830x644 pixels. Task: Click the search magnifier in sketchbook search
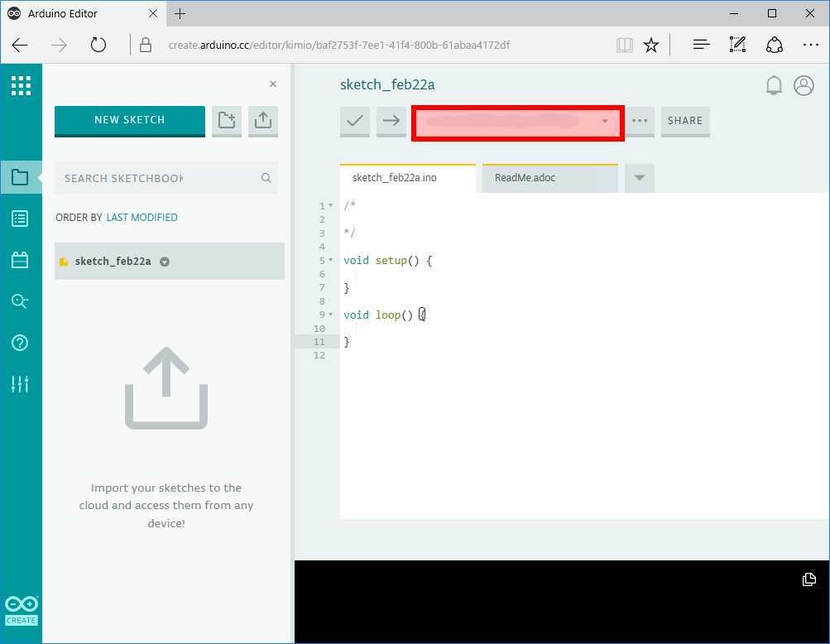pyautogui.click(x=266, y=178)
